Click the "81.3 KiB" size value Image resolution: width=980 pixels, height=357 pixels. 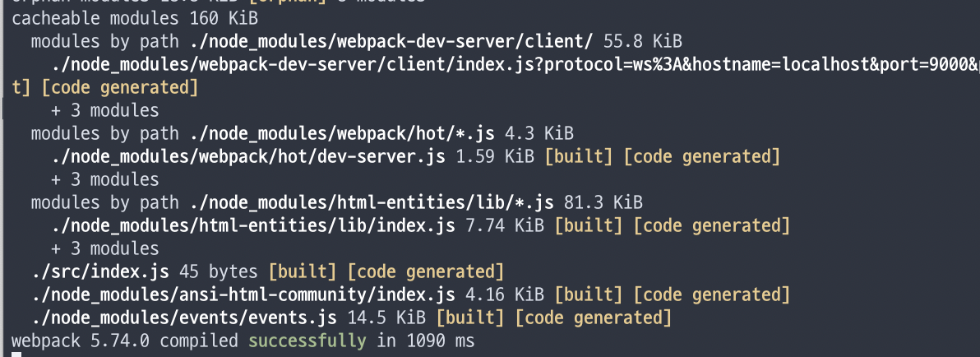coord(603,203)
